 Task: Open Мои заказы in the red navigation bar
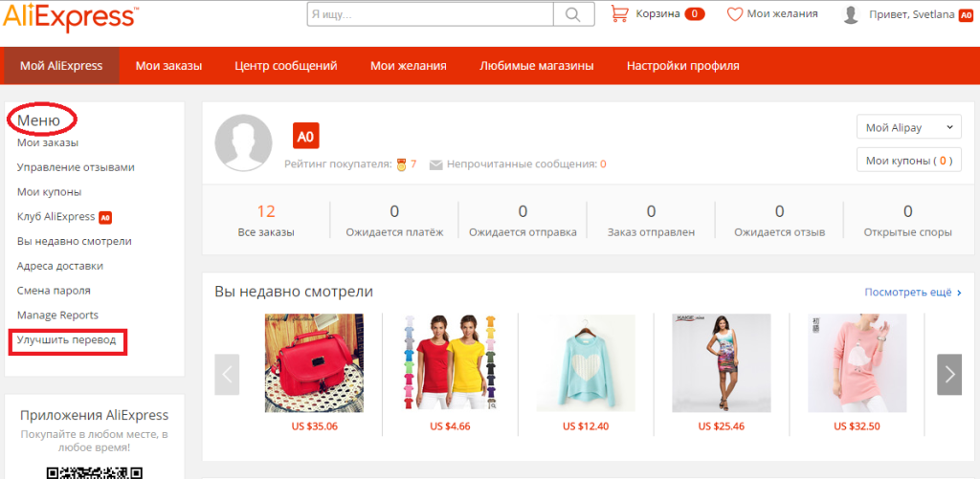(168, 66)
